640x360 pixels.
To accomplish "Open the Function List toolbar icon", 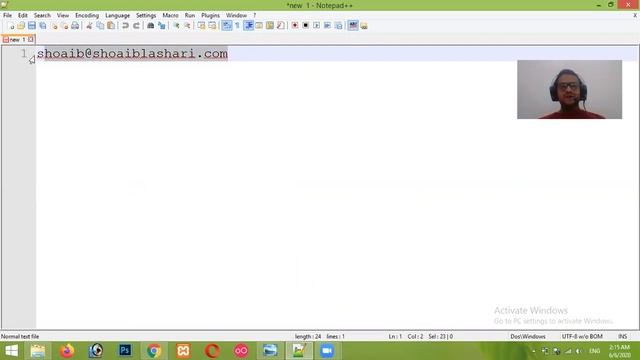I will pyautogui.click(x=281, y=26).
